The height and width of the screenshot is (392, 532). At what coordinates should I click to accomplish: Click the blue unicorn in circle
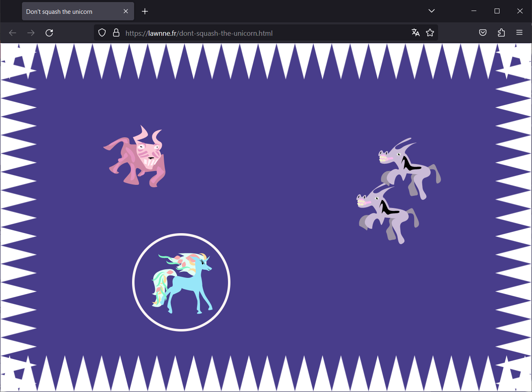[x=181, y=282]
